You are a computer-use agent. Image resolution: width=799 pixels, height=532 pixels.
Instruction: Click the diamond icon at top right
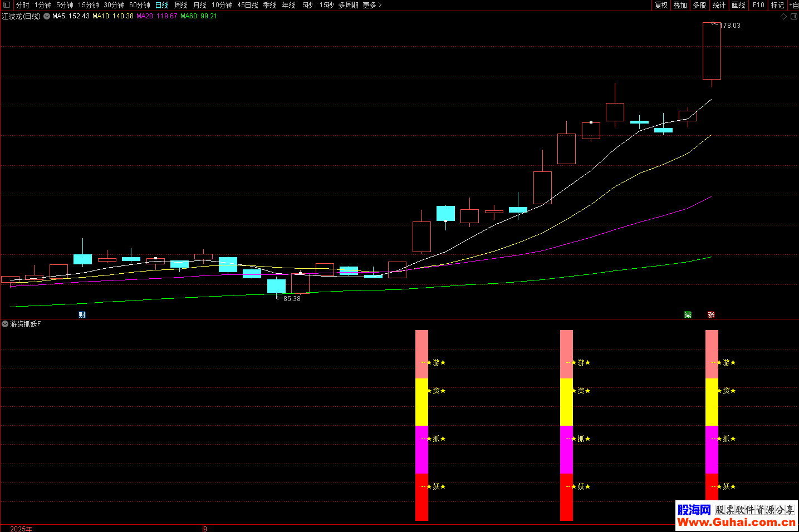[x=784, y=17]
